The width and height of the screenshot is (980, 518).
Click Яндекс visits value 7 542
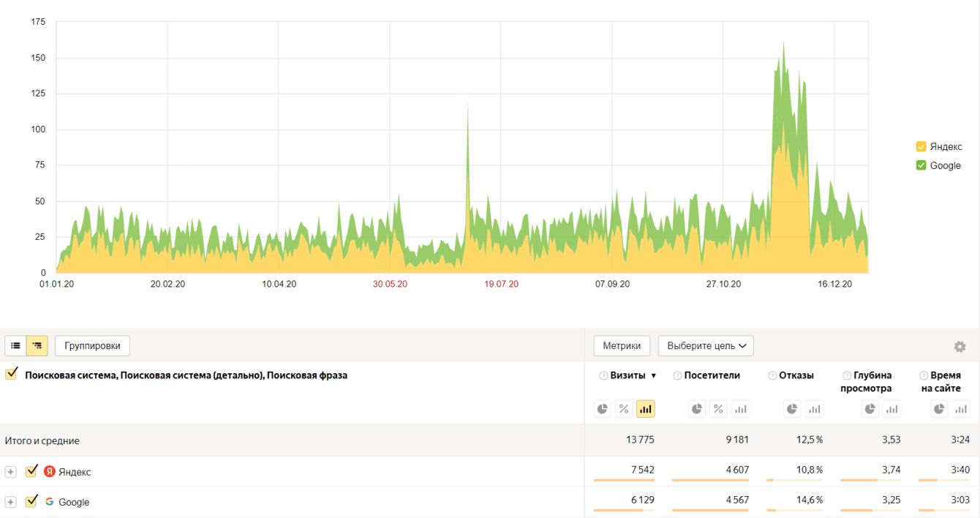tap(643, 470)
